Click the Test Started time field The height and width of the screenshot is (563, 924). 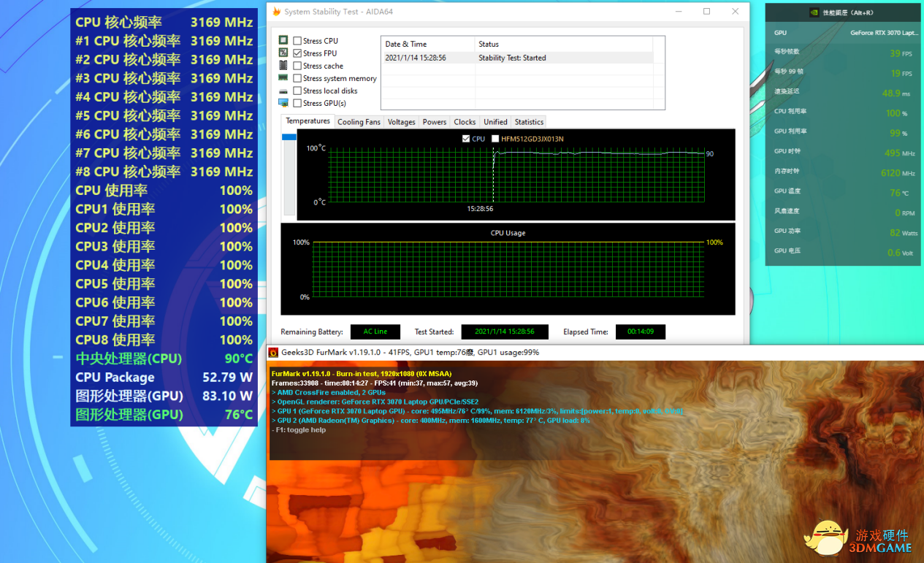505,332
